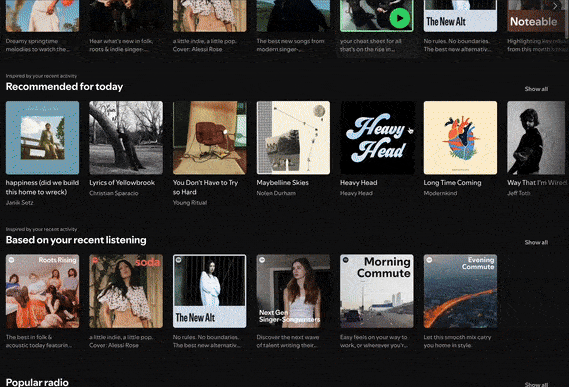Viewport: 569px width, 387px height.
Task: Click the Modernkind artist name
Action: pyautogui.click(x=440, y=193)
